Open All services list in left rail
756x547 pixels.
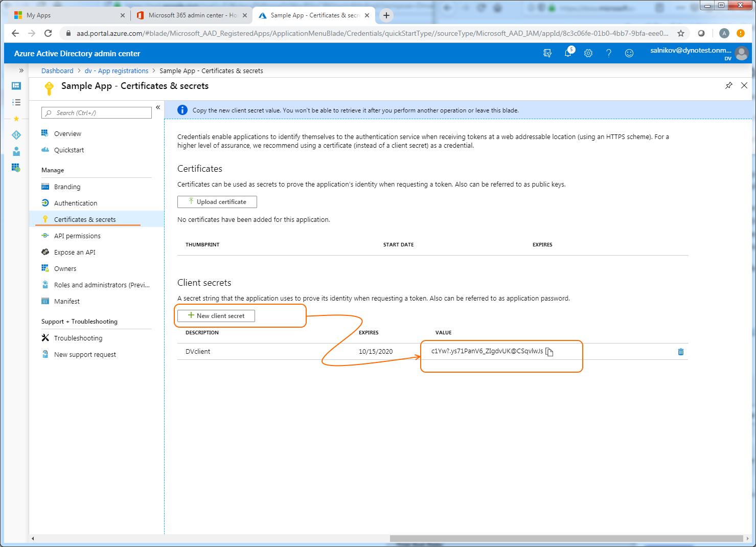click(16, 102)
